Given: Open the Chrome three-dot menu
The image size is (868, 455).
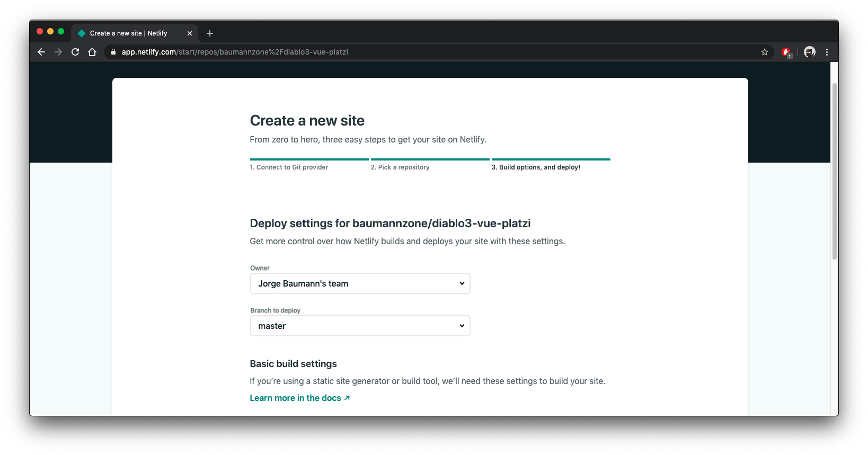Looking at the screenshot, I should point(827,52).
